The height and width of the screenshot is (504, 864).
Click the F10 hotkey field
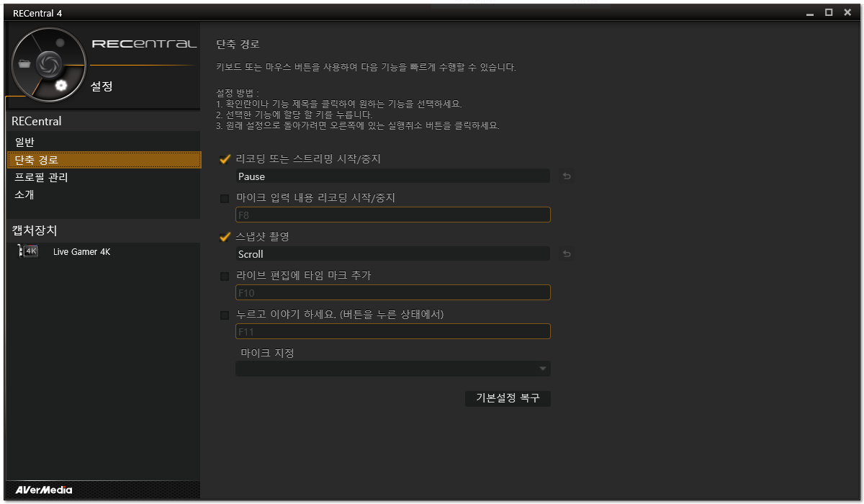point(393,292)
